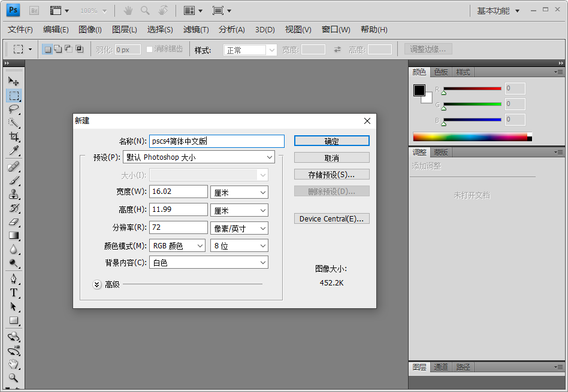Click the R red slider handle
The image size is (568, 392).
(444, 93)
